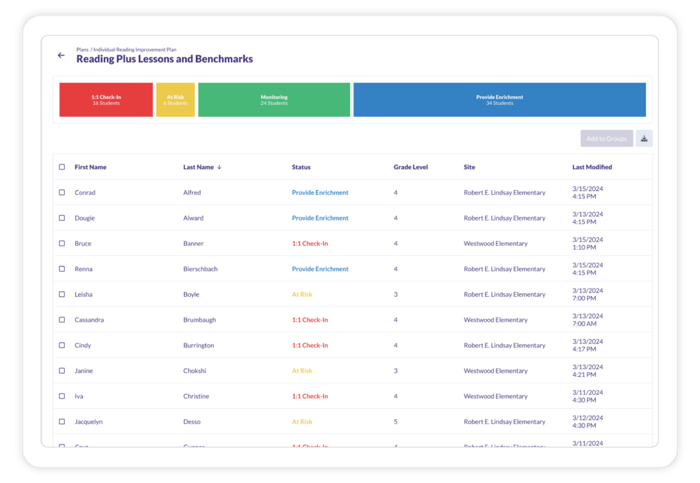Viewport: 700px width, 483px height.
Task: Check the box for Dougie Alward
Action: [62, 218]
